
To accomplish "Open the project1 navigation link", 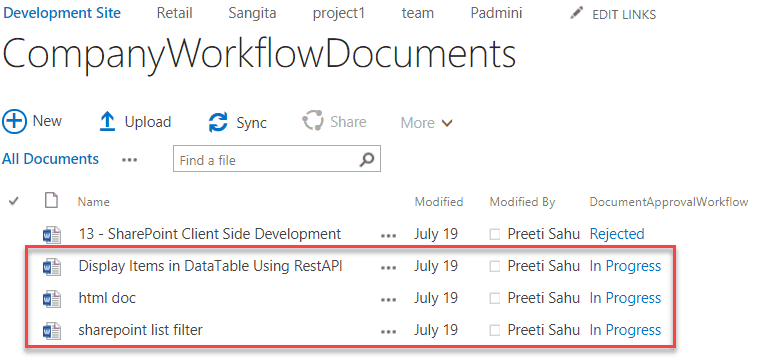I will tap(339, 13).
